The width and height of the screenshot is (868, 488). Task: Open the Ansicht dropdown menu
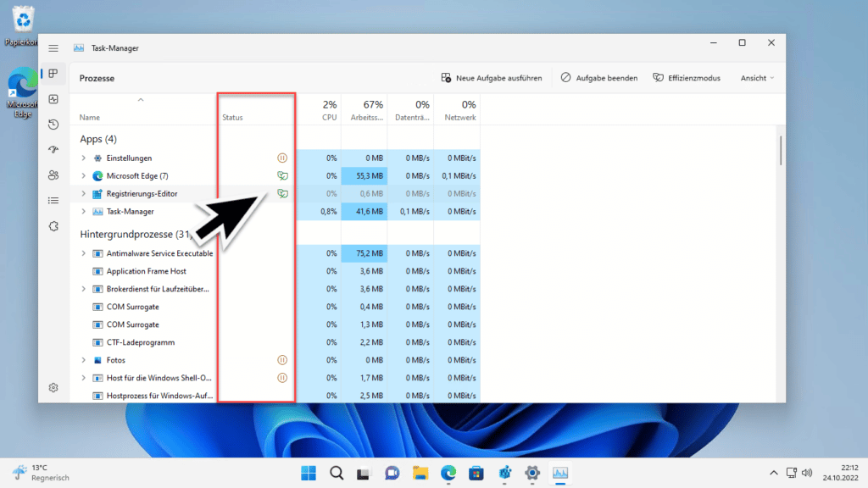pyautogui.click(x=757, y=78)
